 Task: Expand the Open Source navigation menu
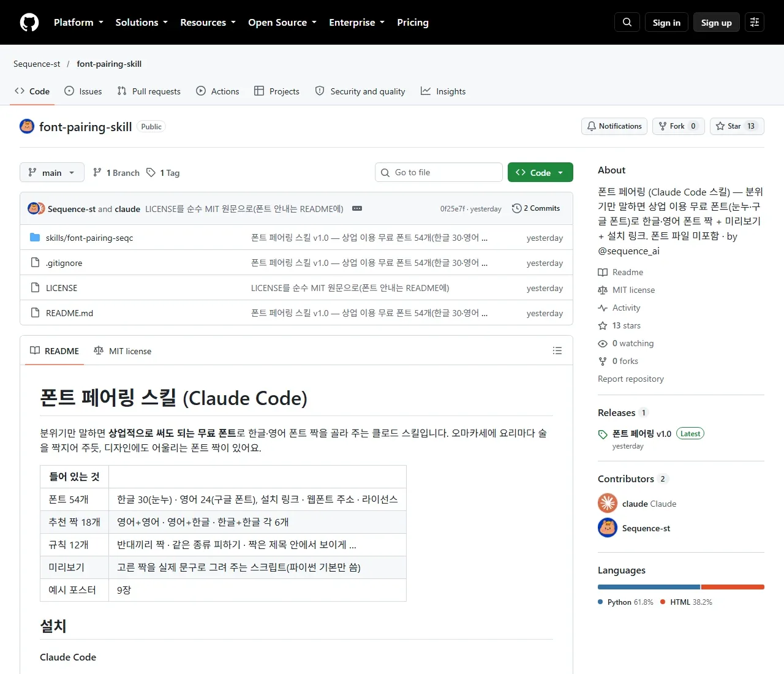click(x=282, y=22)
